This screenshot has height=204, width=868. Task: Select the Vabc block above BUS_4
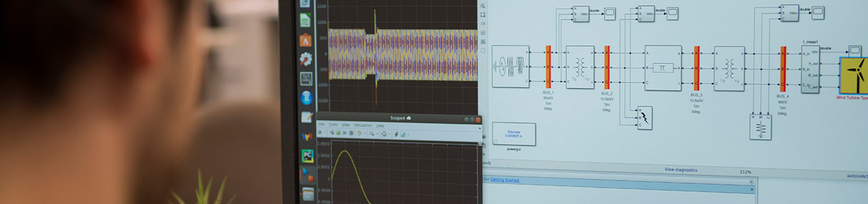tap(790, 13)
